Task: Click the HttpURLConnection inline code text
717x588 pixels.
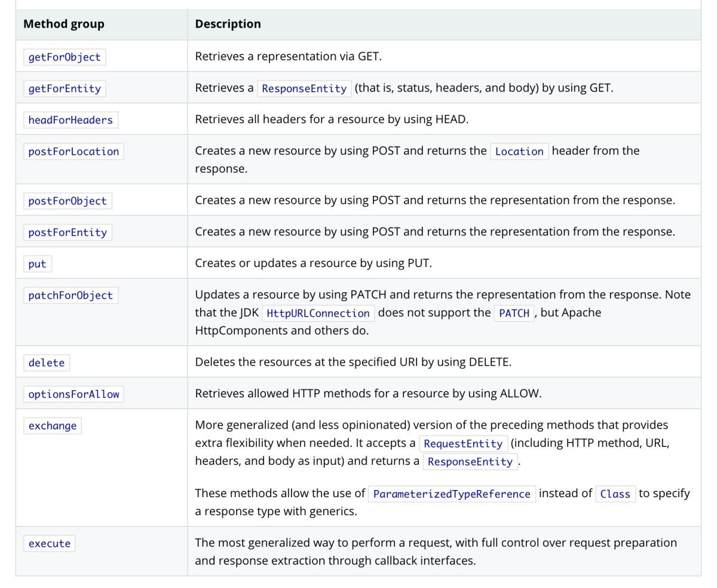Action: (x=318, y=313)
